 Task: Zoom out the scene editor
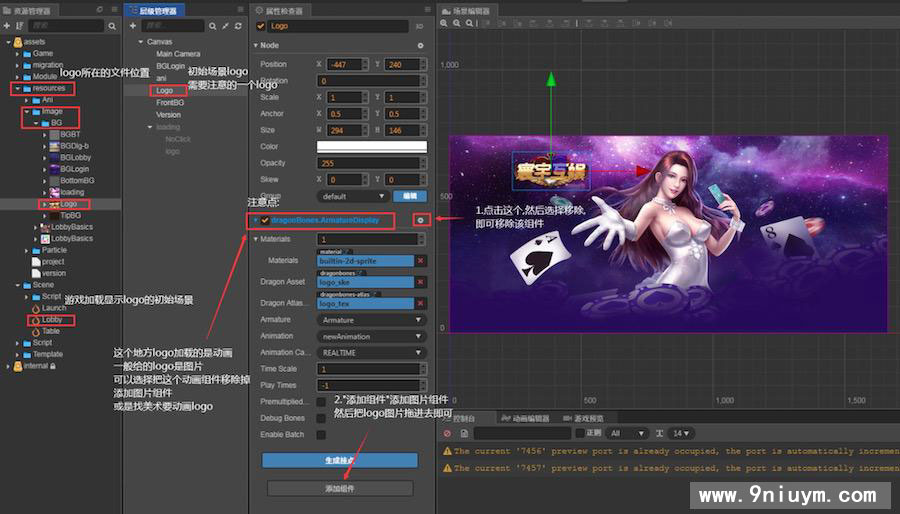click(x=457, y=24)
